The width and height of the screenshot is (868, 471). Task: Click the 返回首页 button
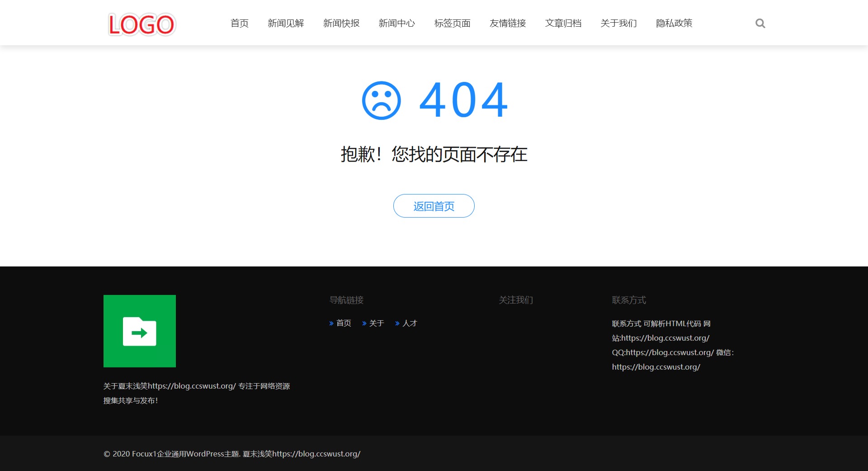(x=434, y=206)
